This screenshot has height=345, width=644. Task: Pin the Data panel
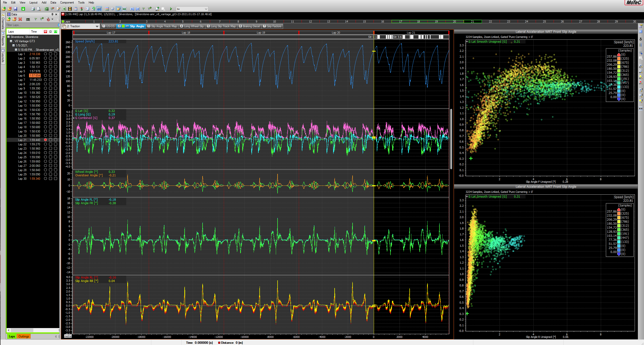click(x=52, y=14)
